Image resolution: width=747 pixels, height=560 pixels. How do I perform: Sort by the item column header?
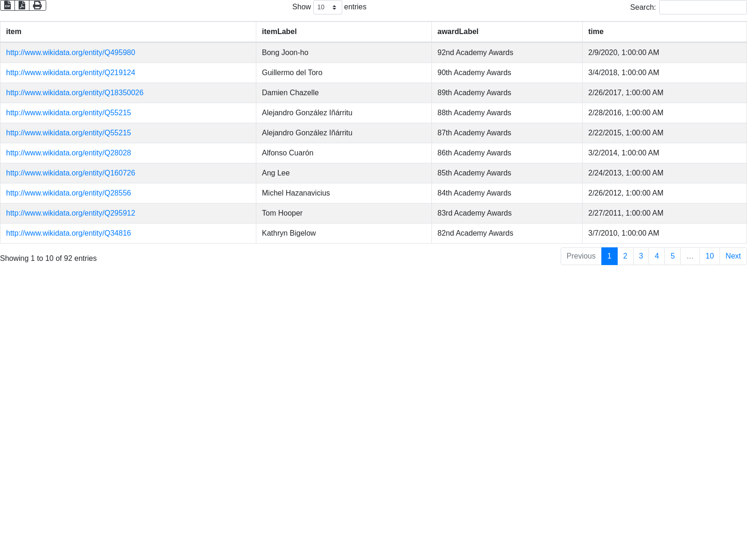[x=14, y=32]
